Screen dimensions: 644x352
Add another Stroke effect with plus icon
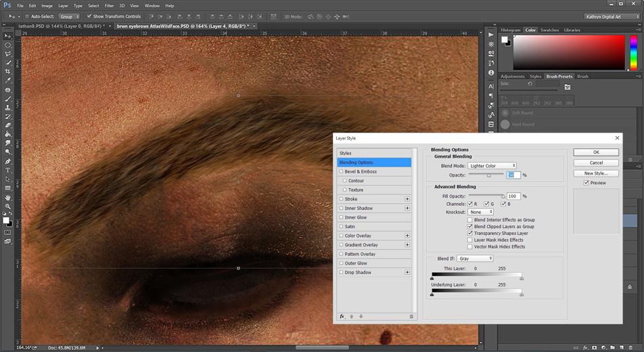[407, 199]
